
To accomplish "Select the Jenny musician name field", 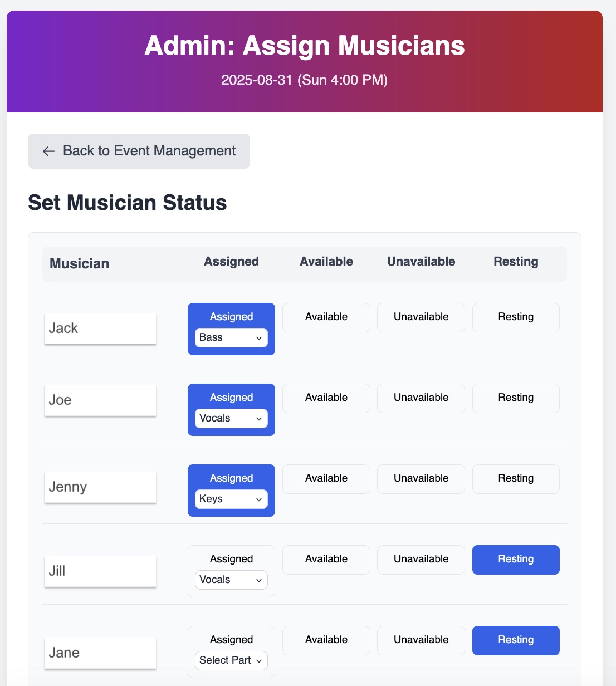I will point(100,487).
